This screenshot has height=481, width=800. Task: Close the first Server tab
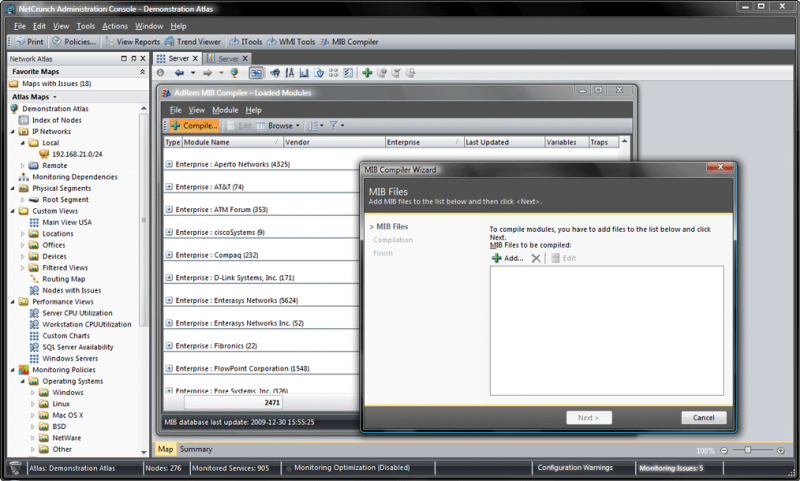click(x=195, y=59)
